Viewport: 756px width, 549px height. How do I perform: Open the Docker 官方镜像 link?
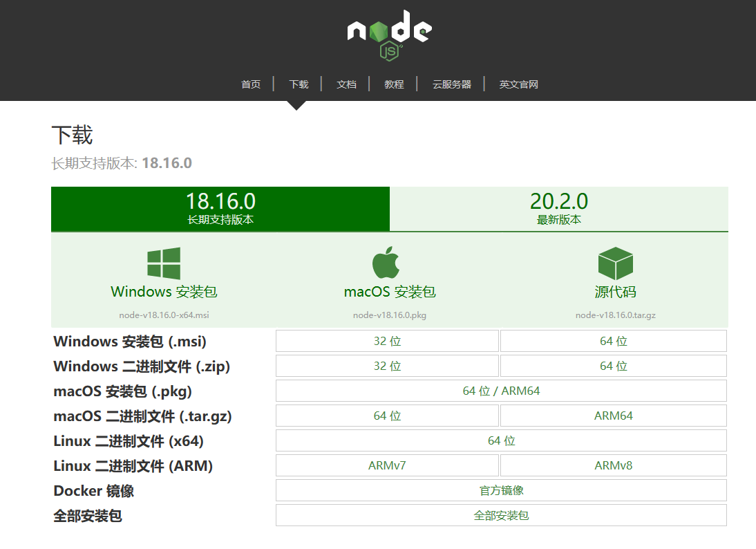[500, 490]
